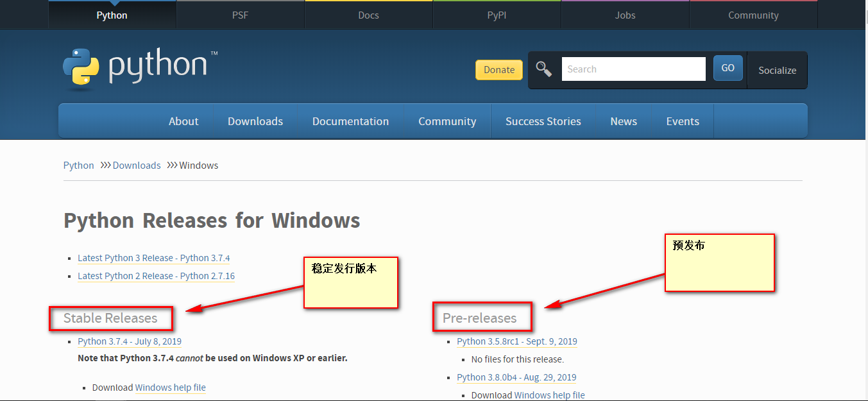Open the PyPI section from top bar
Viewport: 868px width, 401px height.
point(497,14)
